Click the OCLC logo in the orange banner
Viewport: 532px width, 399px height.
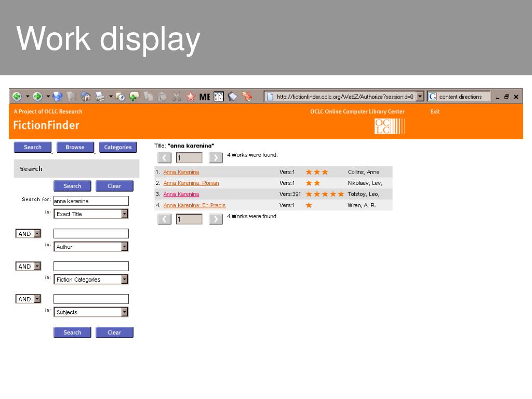(390, 126)
